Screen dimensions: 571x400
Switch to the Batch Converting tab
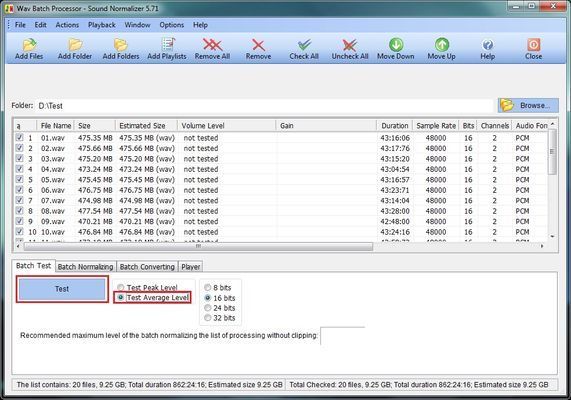(147, 267)
